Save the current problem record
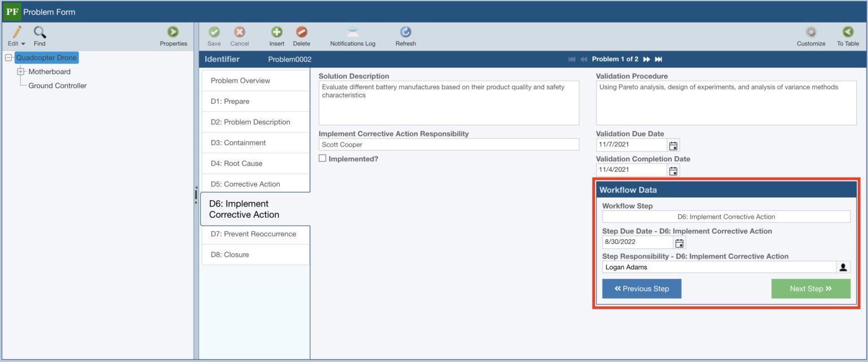 point(214,35)
